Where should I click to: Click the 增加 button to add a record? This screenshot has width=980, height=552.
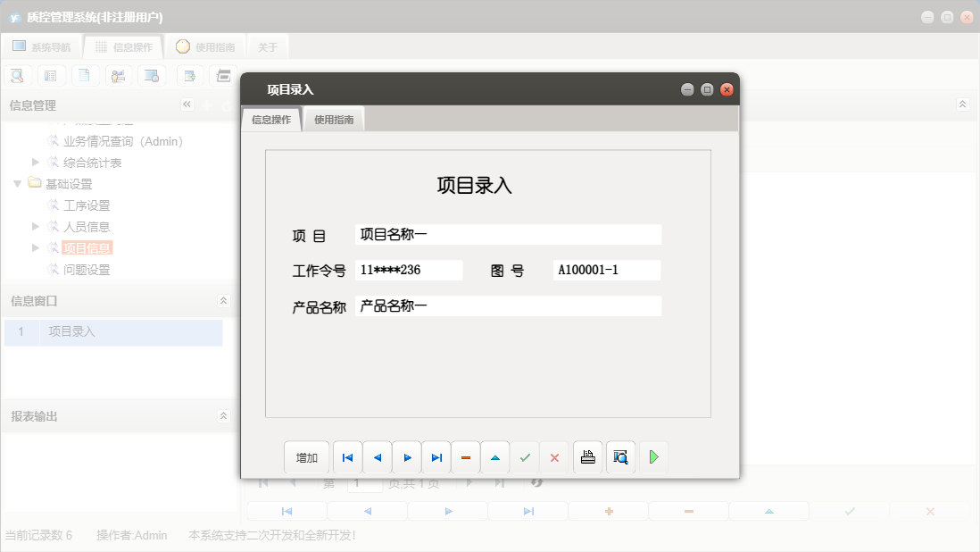coord(307,456)
